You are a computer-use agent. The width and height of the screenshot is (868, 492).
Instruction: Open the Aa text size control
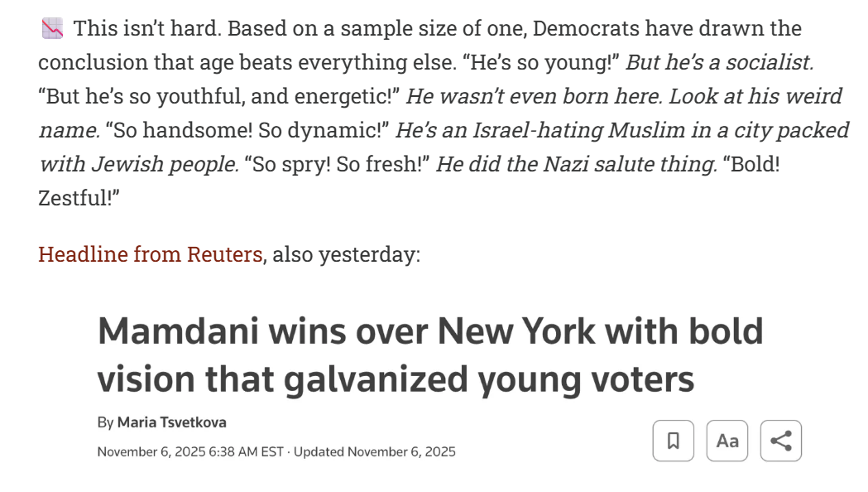coord(727,441)
